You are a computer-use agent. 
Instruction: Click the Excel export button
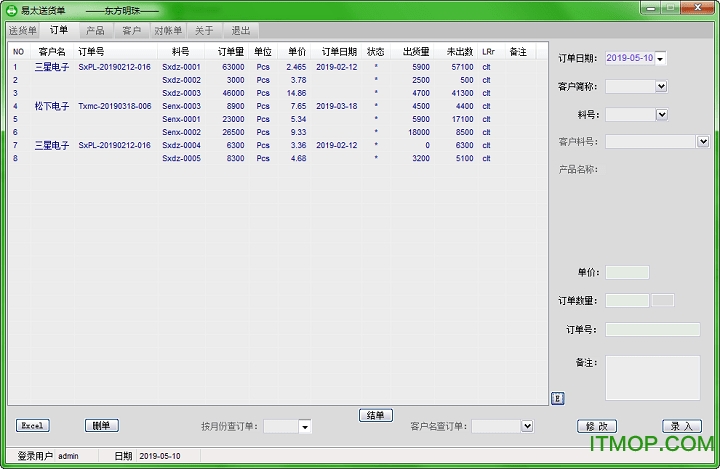click(32, 425)
